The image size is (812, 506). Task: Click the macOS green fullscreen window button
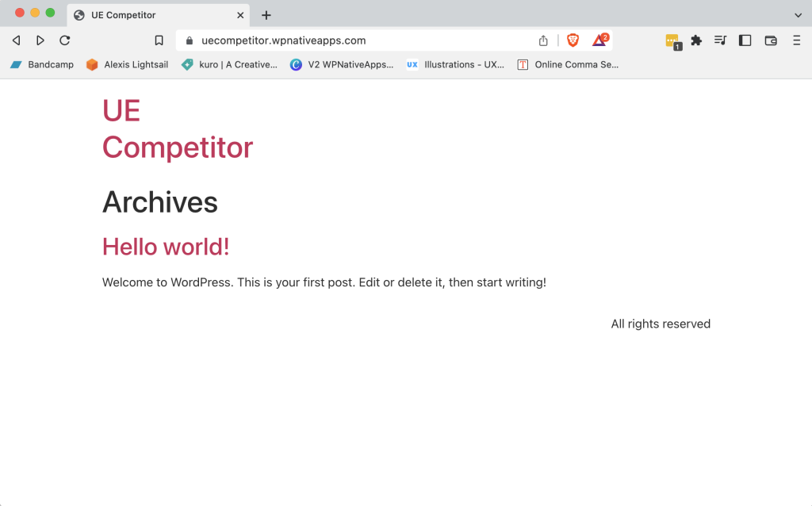pyautogui.click(x=50, y=13)
